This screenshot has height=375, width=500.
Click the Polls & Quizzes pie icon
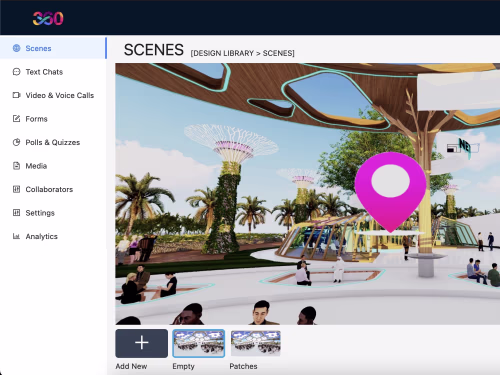[x=16, y=142]
